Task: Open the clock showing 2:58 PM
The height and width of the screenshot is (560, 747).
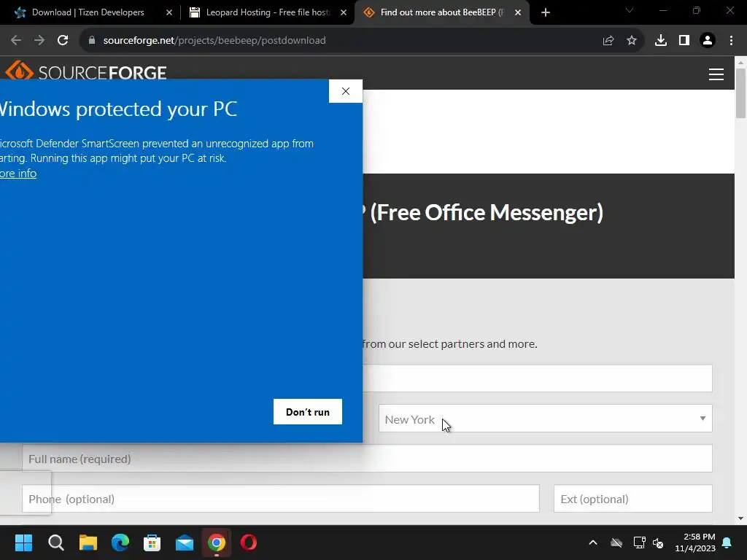Action: 695,542
